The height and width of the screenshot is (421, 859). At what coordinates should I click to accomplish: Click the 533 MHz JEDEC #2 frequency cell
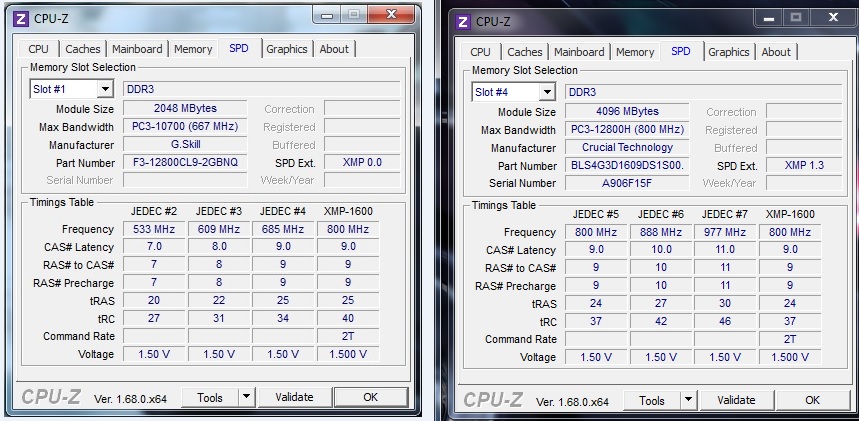pyautogui.click(x=154, y=229)
